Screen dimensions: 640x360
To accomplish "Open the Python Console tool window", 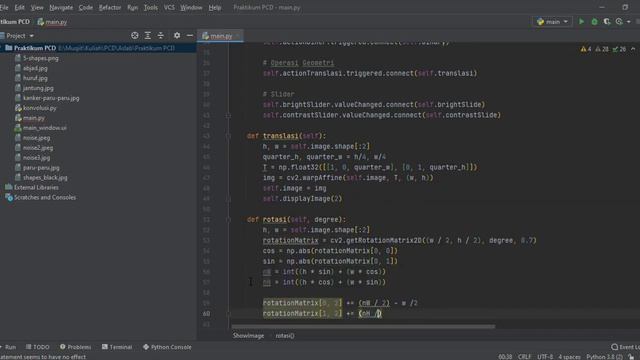I will 167,347.
